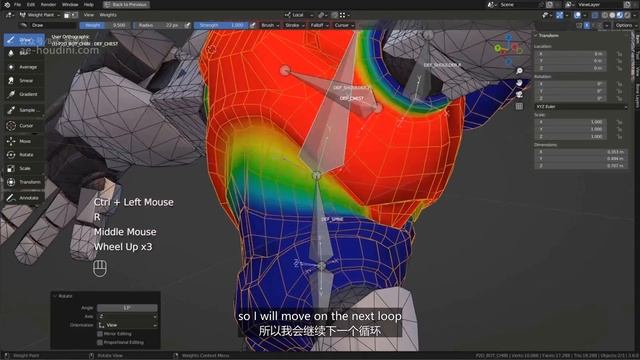Toggle X-axis symmetry button

[587, 25]
